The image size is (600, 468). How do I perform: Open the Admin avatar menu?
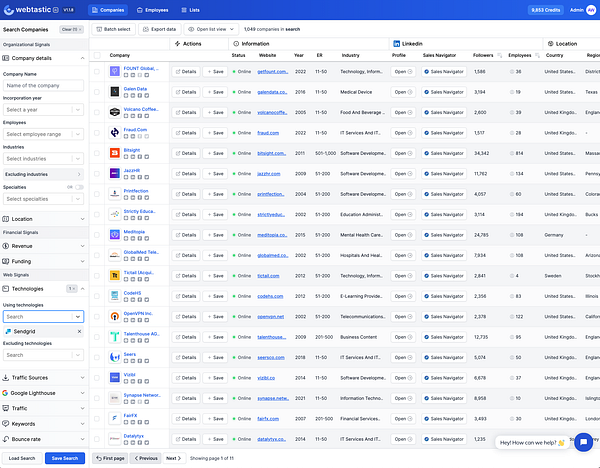click(x=591, y=9)
